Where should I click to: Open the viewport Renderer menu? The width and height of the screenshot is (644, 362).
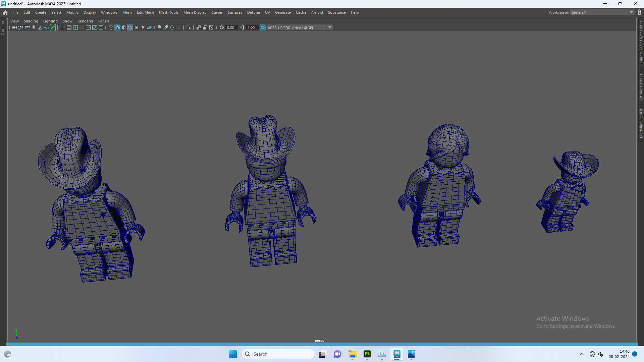click(x=85, y=21)
